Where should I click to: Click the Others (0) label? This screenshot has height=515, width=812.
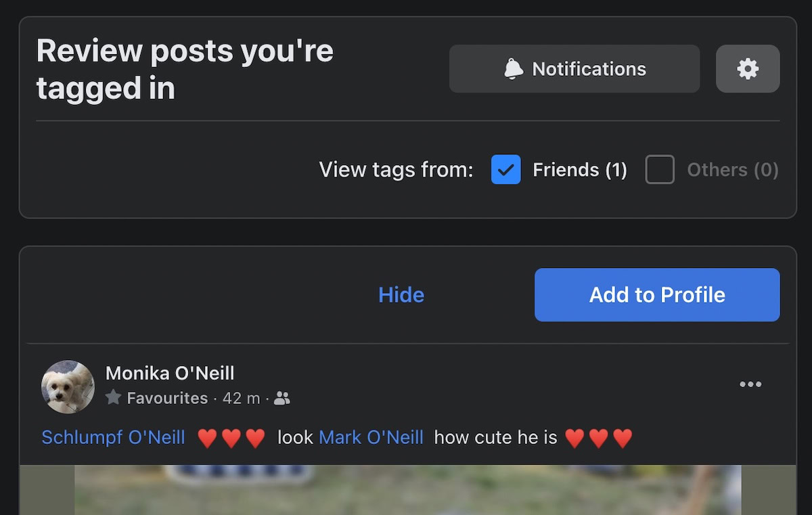coord(733,169)
